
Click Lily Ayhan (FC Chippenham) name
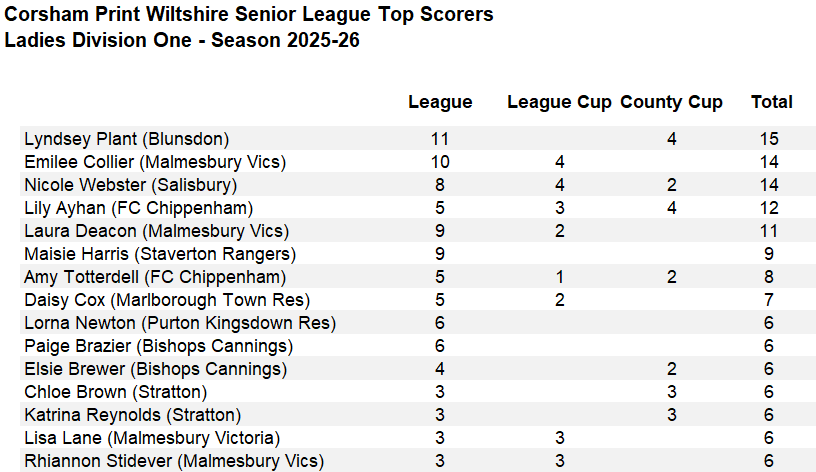[138, 208]
